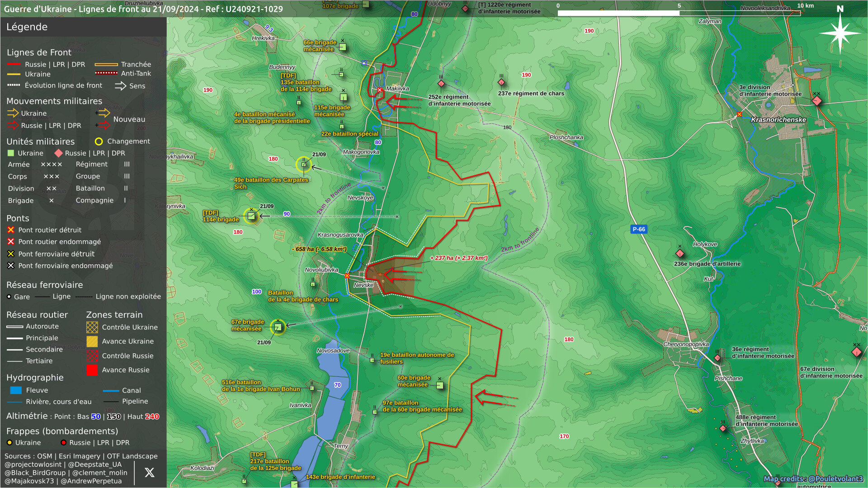Click the 3e division d'infanterie motorisée diamond marker
The image size is (868, 488).
coord(816,101)
